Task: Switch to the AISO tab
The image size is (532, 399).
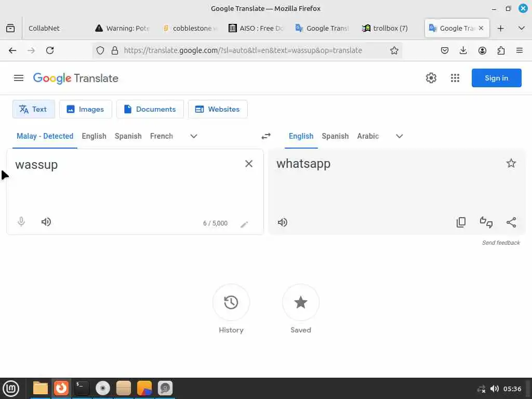Action: 257,28
